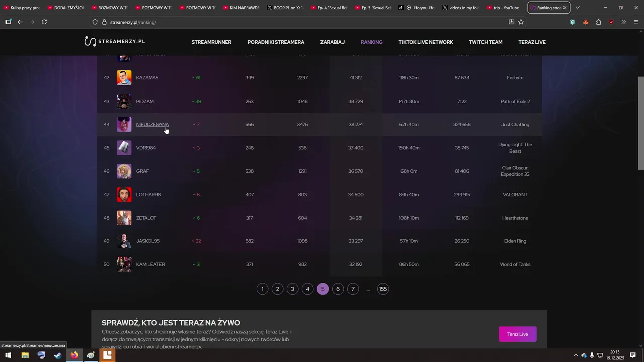Open the Windows notification center icon

coord(633,355)
